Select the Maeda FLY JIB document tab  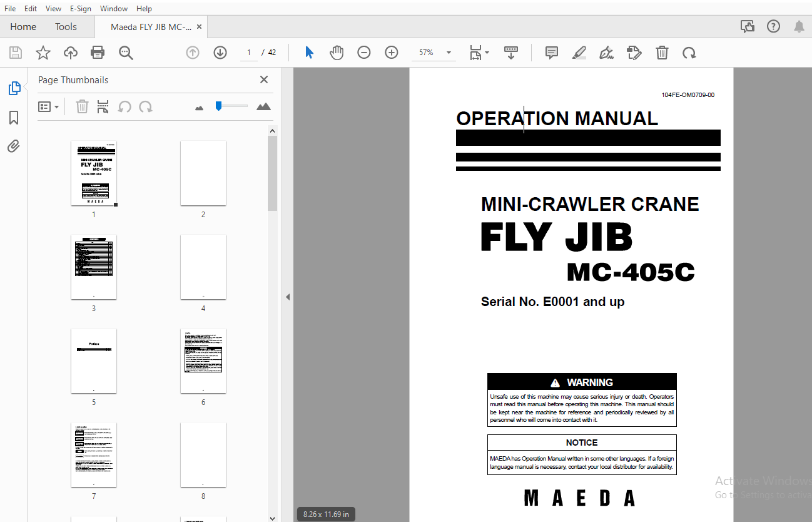point(151,27)
